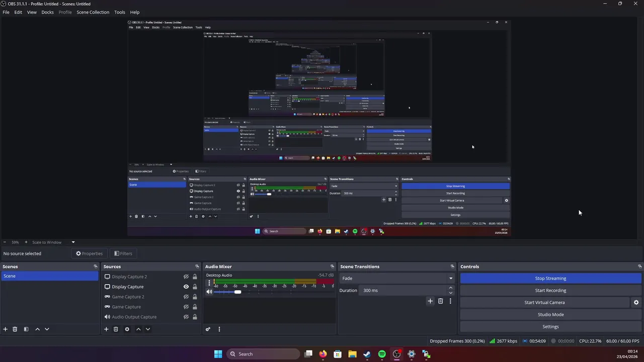Zoom out preview with minus icon

(5, 242)
